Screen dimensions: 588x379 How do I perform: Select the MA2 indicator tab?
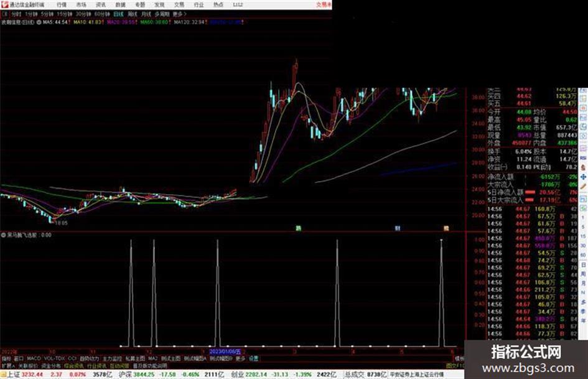(x=153, y=358)
